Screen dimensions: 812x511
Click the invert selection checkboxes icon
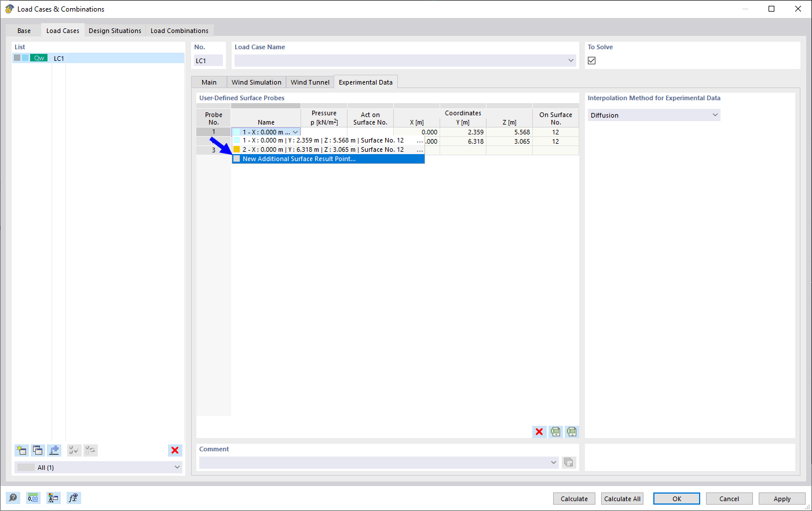pyautogui.click(x=90, y=450)
